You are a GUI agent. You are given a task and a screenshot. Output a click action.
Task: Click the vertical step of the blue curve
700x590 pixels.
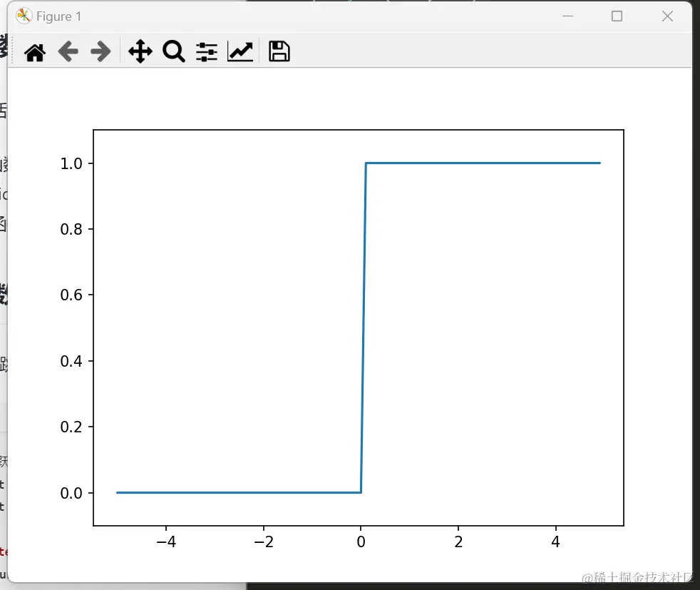click(x=364, y=328)
